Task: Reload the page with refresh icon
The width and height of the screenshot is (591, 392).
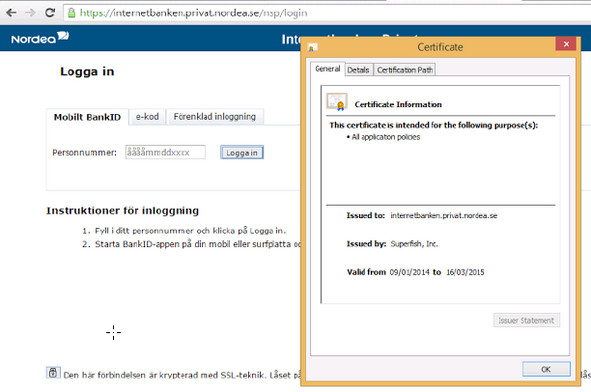Action: click(50, 13)
